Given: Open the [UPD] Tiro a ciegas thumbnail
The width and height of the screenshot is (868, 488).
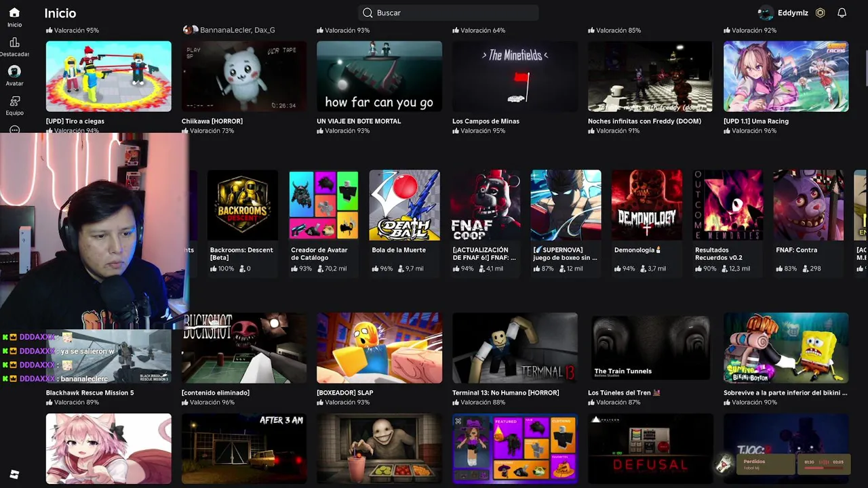Looking at the screenshot, I should coord(108,76).
